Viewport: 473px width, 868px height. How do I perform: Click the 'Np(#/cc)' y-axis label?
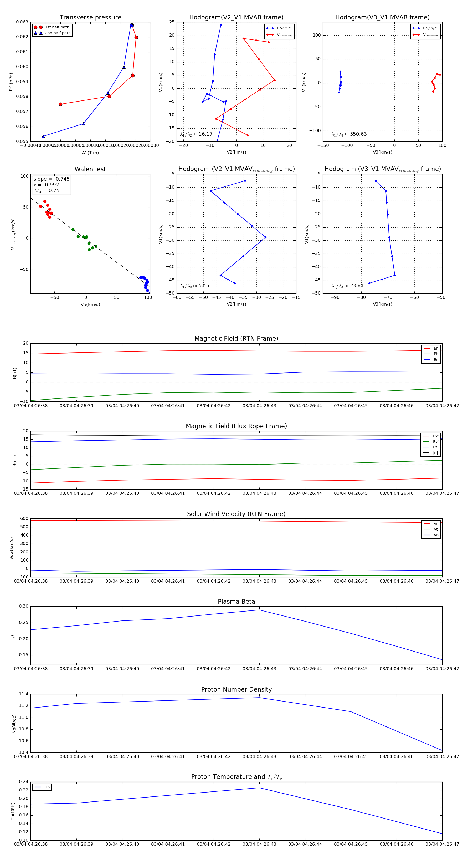14,724
